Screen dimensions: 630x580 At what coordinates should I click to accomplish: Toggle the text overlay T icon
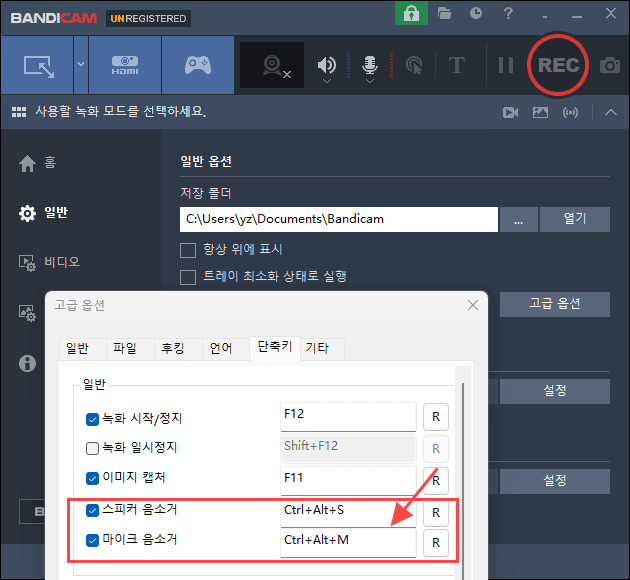pyautogui.click(x=457, y=65)
